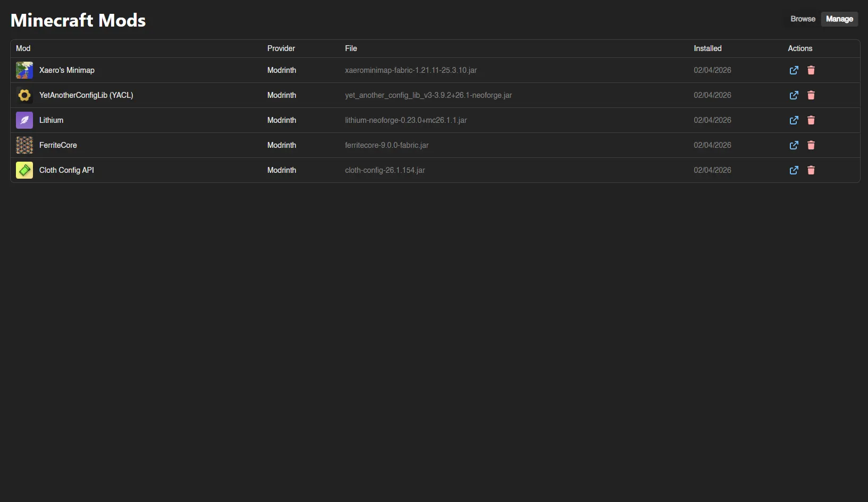Select the Xaero's Minimap mod name
This screenshot has height=502, width=868.
click(x=67, y=70)
